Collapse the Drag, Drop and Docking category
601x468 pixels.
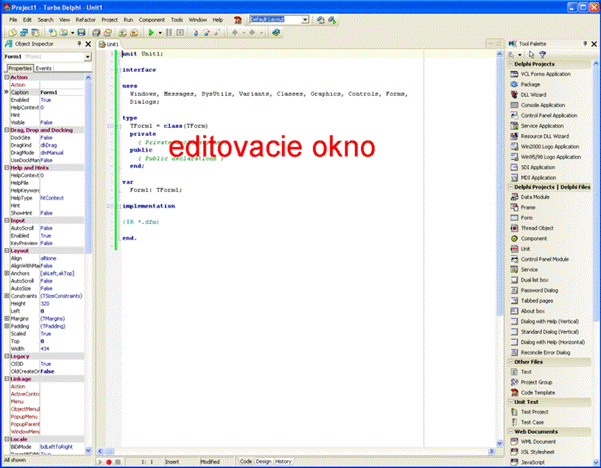(7, 130)
